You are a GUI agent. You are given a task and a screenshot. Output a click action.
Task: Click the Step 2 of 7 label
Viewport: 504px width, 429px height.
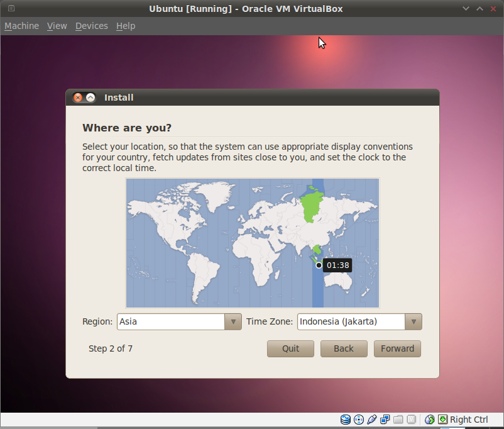pos(110,348)
